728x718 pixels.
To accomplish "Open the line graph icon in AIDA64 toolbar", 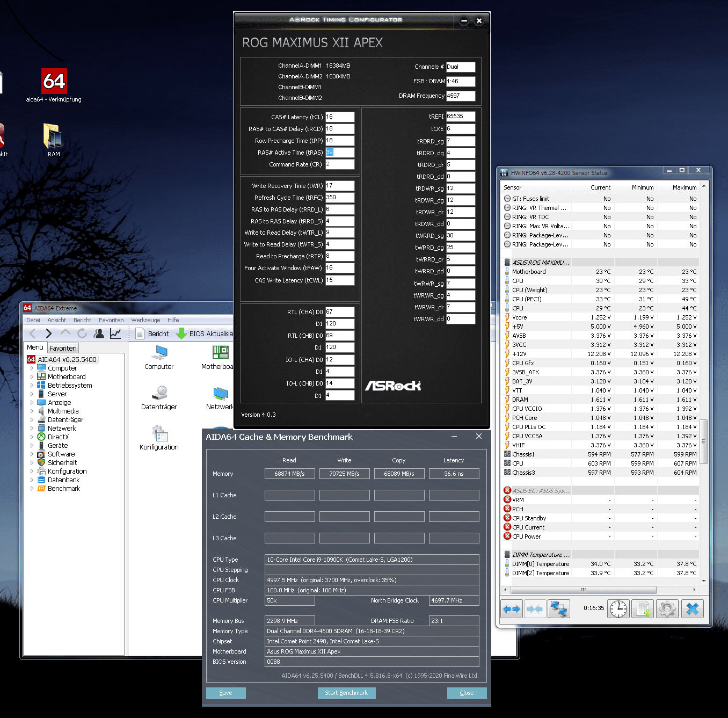I will click(115, 333).
